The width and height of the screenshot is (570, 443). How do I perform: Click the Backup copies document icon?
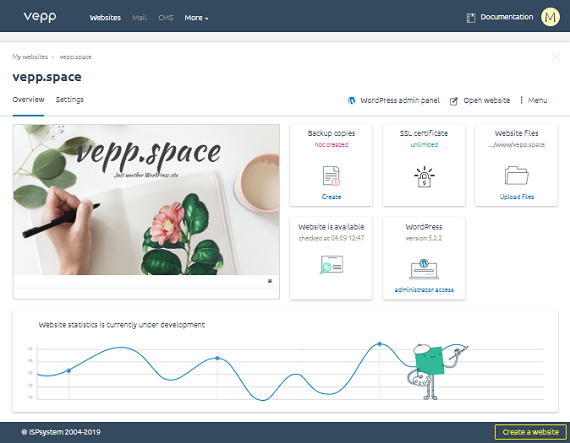[x=331, y=176]
